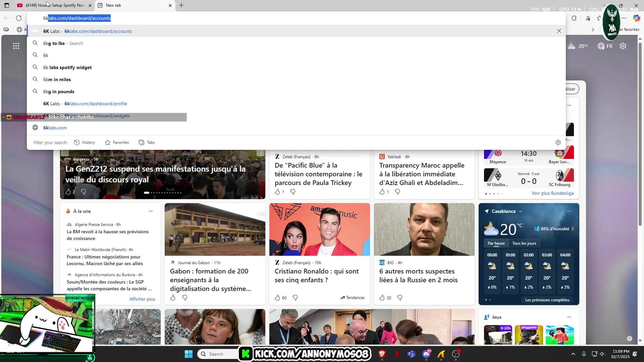The height and width of the screenshot is (362, 644).
Task: Select the 'Tous les jours' weather tab
Action: [524, 243]
